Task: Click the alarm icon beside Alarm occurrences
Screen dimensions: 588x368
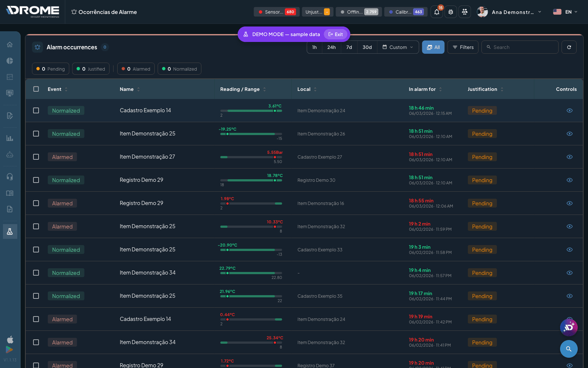Action: [37, 47]
